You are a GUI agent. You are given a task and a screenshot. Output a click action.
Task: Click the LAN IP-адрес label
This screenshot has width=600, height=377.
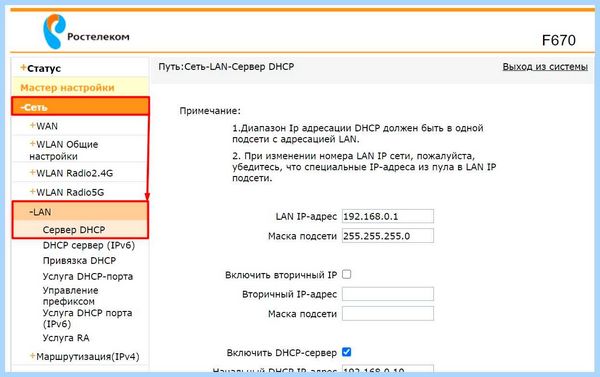[x=306, y=217]
